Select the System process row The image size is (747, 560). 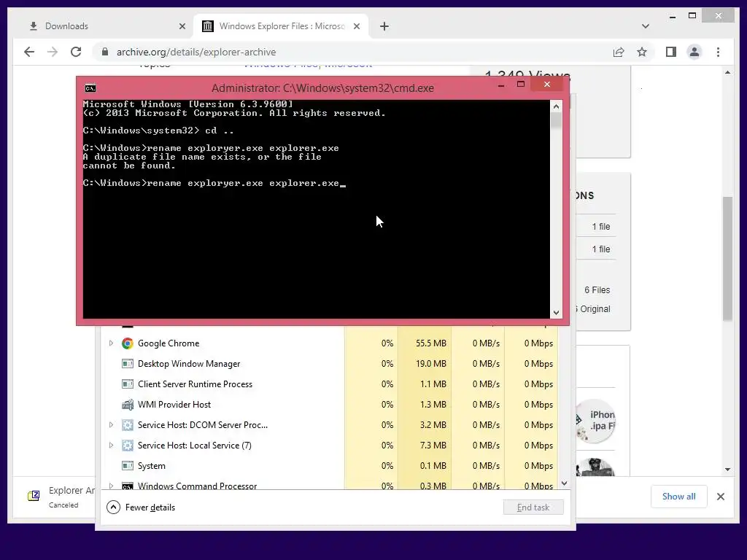click(329, 466)
